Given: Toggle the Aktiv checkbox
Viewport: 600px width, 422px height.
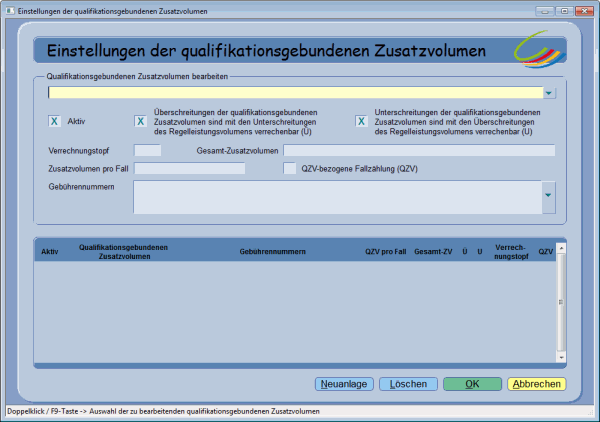Looking at the screenshot, I should (x=54, y=121).
